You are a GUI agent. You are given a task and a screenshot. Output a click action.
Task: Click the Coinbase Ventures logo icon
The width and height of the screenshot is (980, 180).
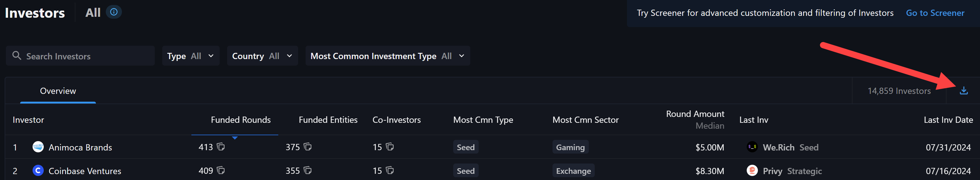(38, 170)
